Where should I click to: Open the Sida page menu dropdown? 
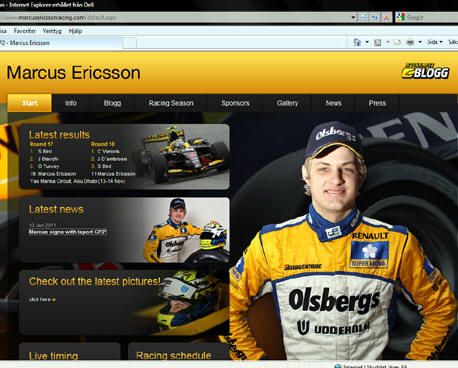(x=435, y=42)
